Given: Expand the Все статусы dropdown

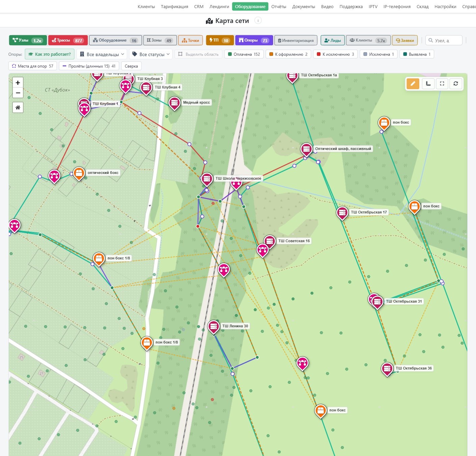Looking at the screenshot, I should (x=151, y=54).
